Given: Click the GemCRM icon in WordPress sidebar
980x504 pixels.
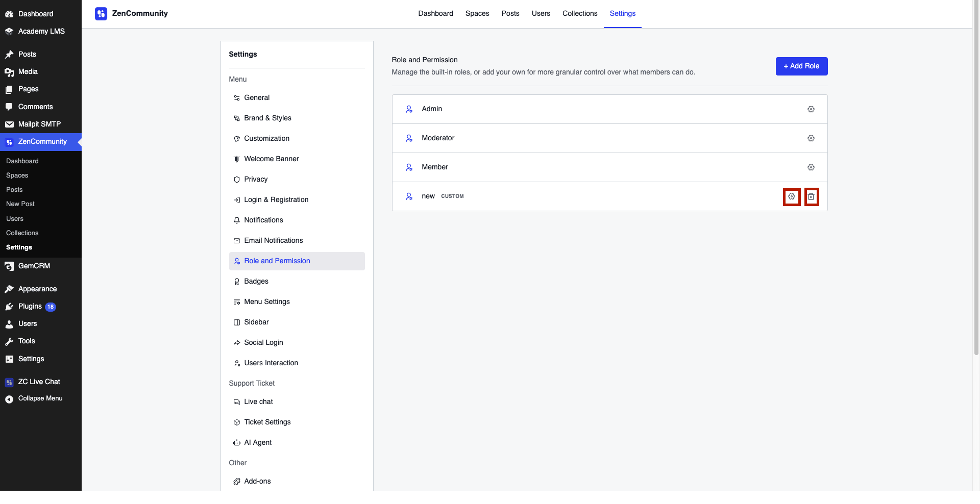Looking at the screenshot, I should (9, 266).
